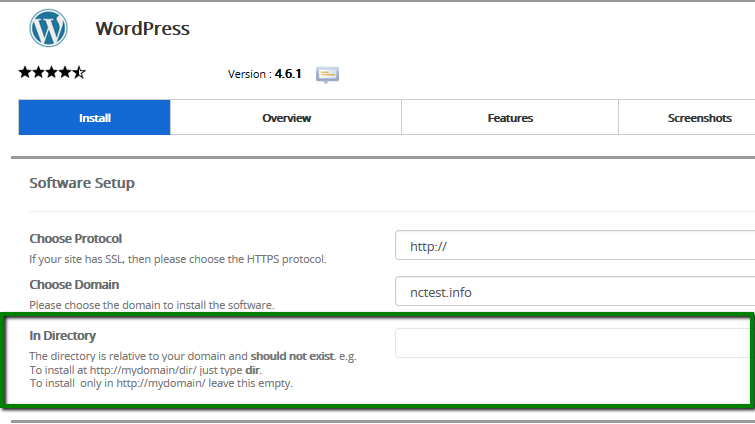Viewport: 755px width, 424px height.
Task: Open the Overview tab
Action: pos(286,118)
